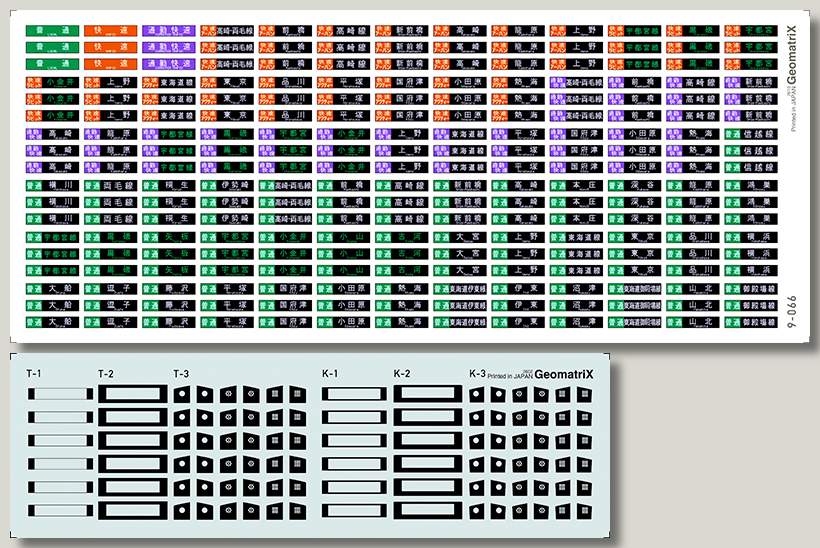
Task: Select the topmost solid orange 快速 sticker
Action: (x=110, y=31)
